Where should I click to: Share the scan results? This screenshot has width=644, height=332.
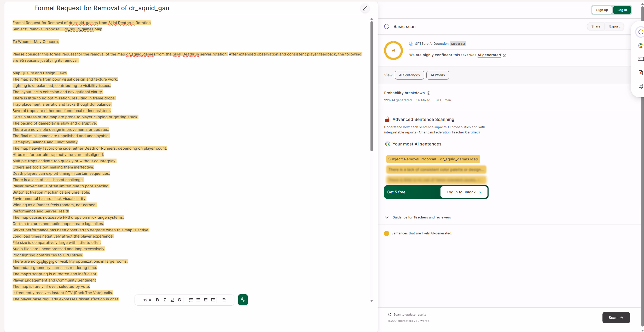pos(596,26)
